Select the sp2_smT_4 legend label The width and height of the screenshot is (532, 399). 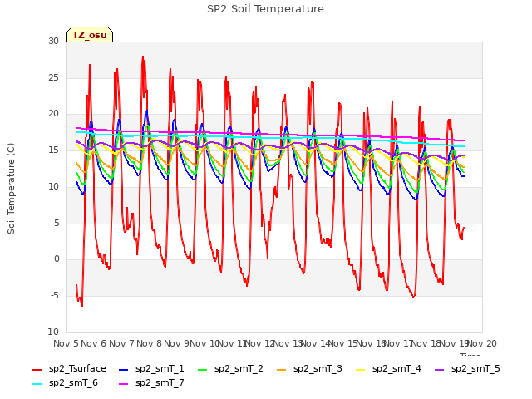click(397, 369)
